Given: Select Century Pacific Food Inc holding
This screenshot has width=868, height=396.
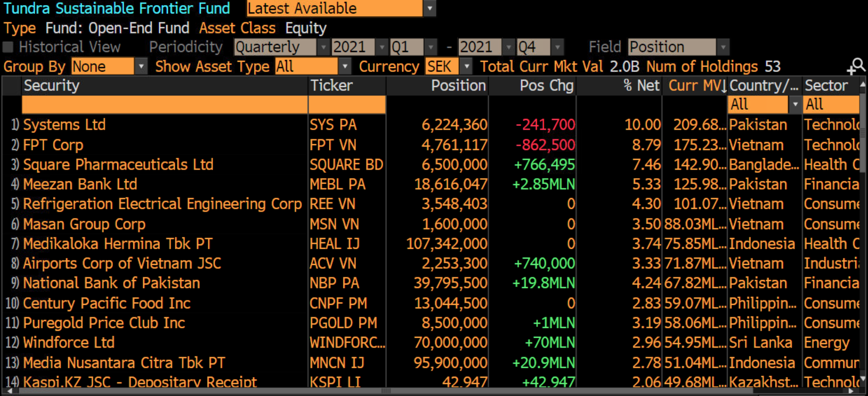Looking at the screenshot, I should pos(107,303).
